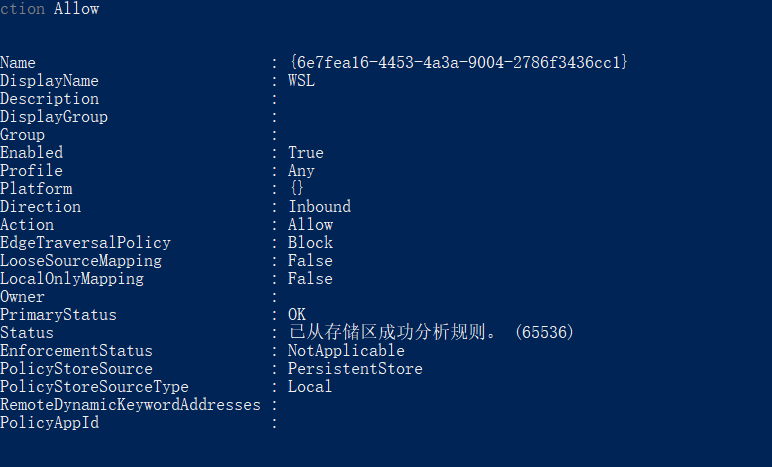Click the partial command text at the top
The image size is (772, 467).
click(50, 9)
